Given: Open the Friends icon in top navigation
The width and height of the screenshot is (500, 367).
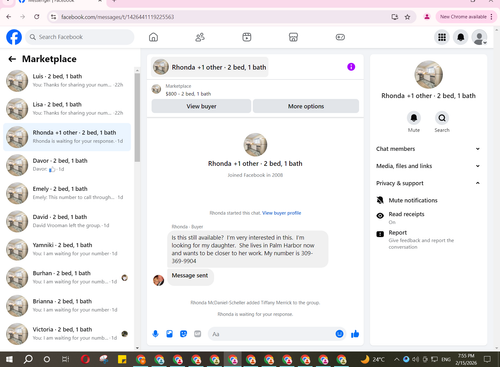Looking at the screenshot, I should [x=200, y=37].
